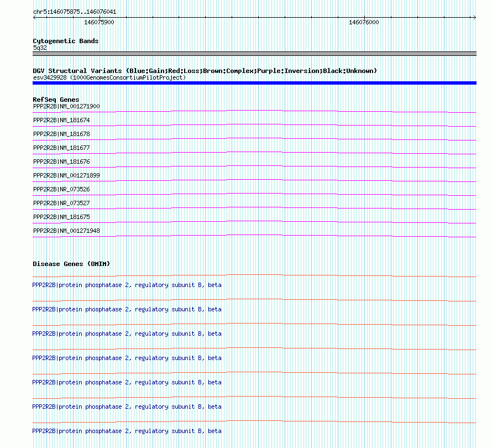The image size is (492, 448).
Task: Open transcript PPP2R2B|NM_181676
Action: (61, 162)
